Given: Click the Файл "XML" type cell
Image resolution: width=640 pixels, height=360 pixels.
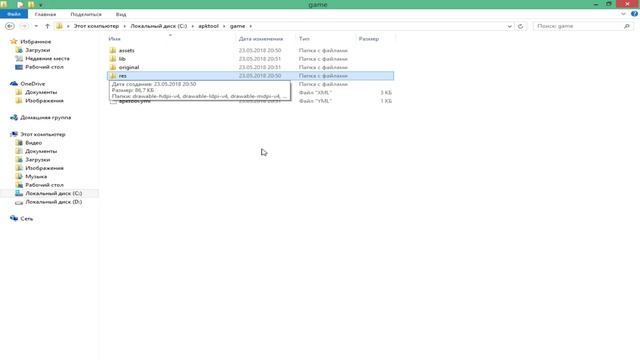Looking at the screenshot, I should 315,93.
